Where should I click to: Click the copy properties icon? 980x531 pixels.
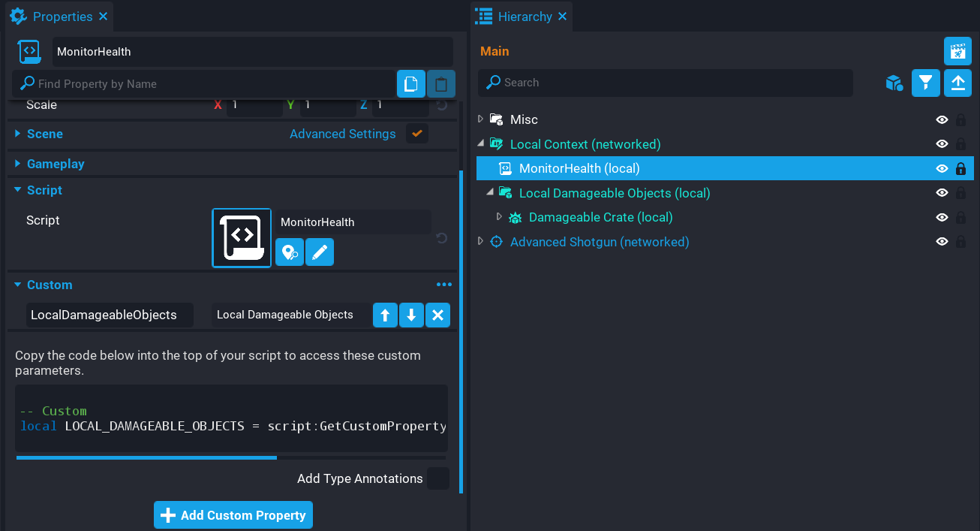coord(410,84)
